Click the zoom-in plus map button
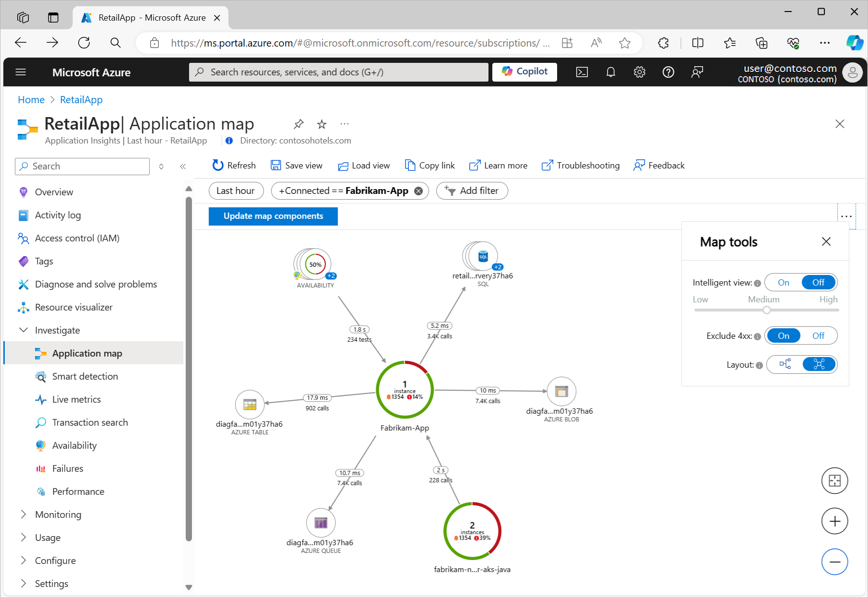The image size is (868, 598). [x=834, y=521]
